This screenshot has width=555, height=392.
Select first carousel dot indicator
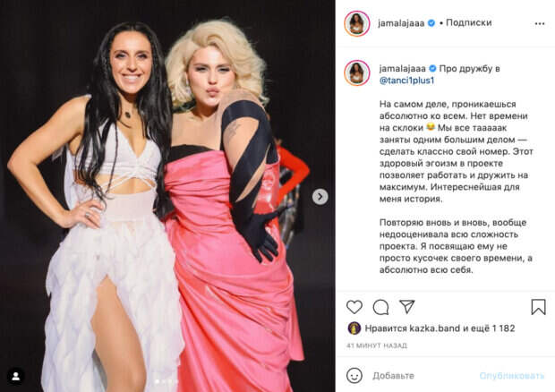tap(158, 381)
